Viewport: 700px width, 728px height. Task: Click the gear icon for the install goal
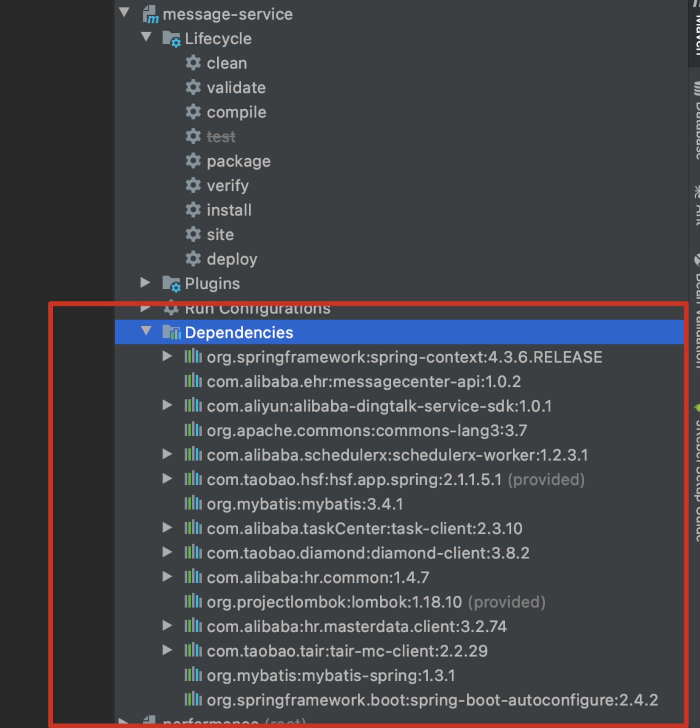193,210
